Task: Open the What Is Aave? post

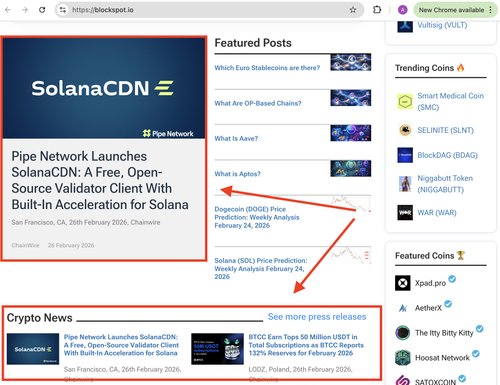Action: click(x=236, y=138)
